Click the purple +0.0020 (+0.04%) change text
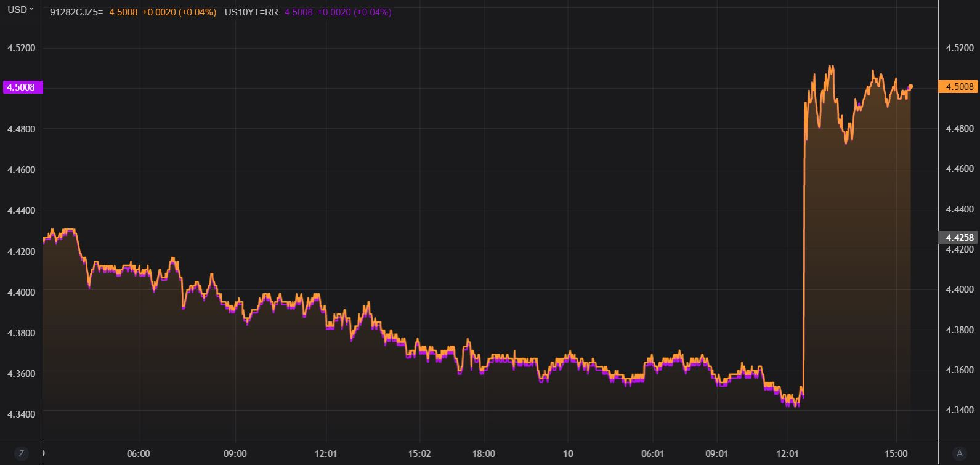980x465 pixels. [x=354, y=12]
